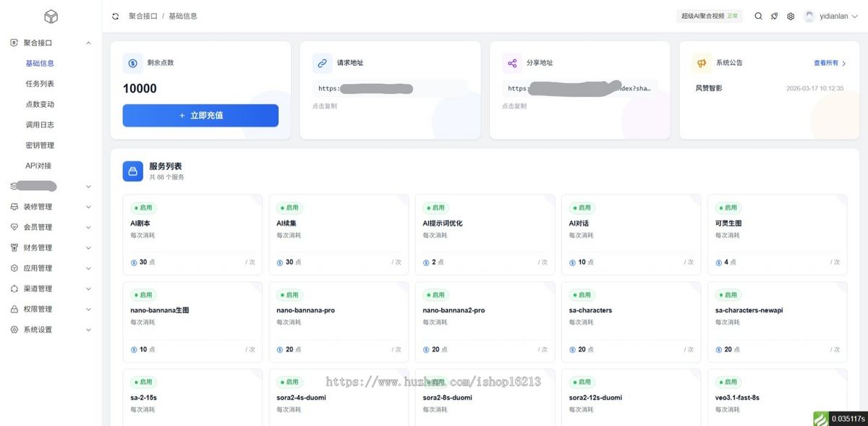Open 密钥管理 in sidebar

click(40, 145)
